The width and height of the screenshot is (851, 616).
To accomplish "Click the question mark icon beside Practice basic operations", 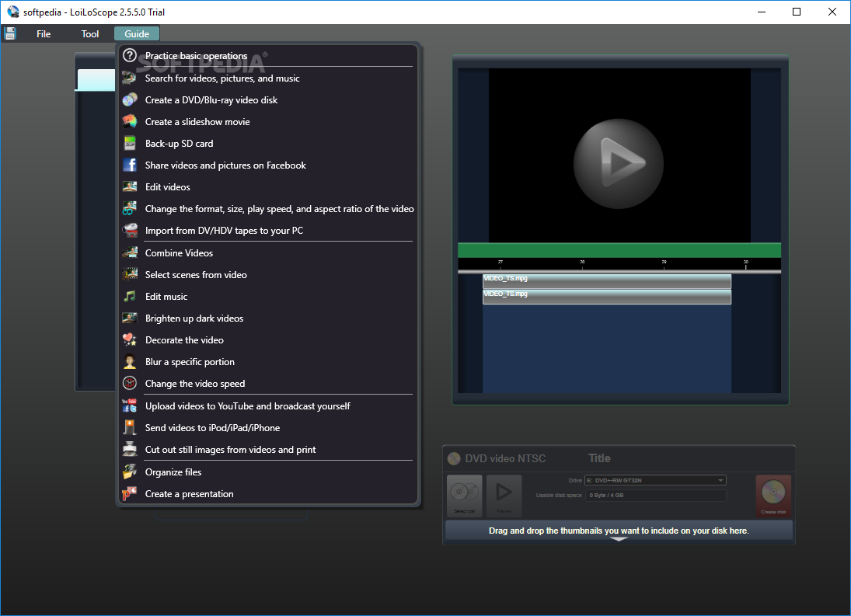I will click(x=130, y=55).
